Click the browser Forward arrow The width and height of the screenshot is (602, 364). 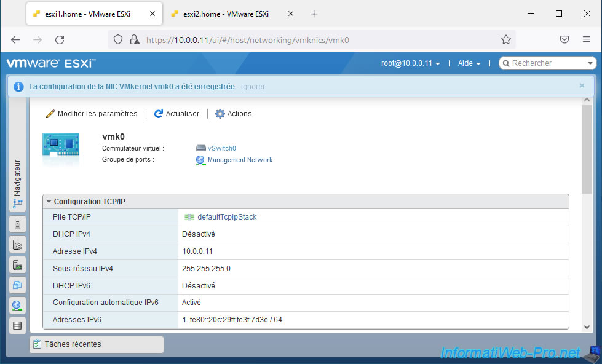click(38, 39)
